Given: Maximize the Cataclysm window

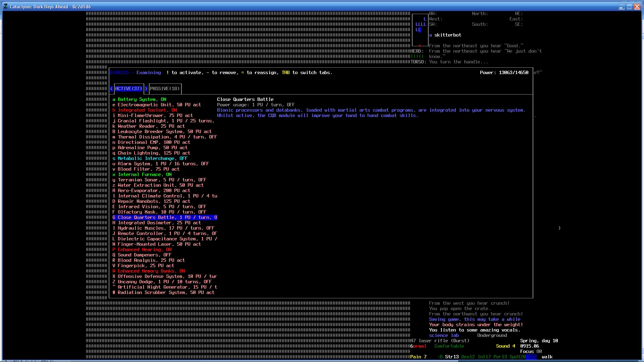Looking at the screenshot, I should (629, 7).
